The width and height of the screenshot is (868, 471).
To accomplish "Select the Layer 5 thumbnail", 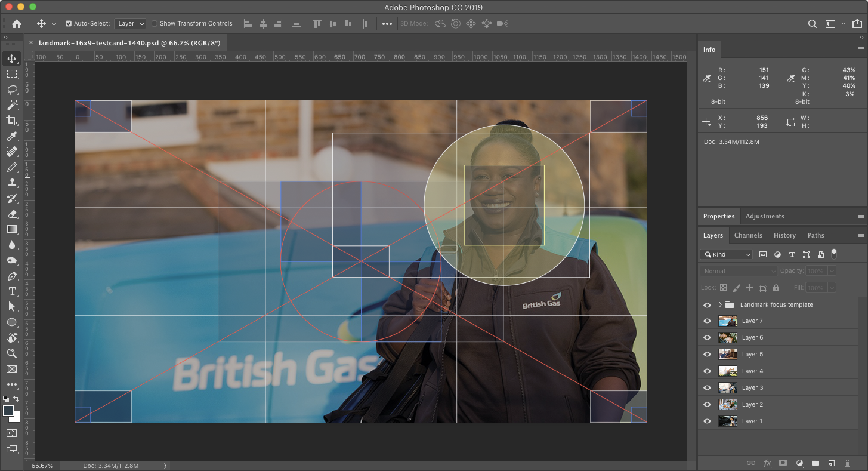I will tap(728, 355).
